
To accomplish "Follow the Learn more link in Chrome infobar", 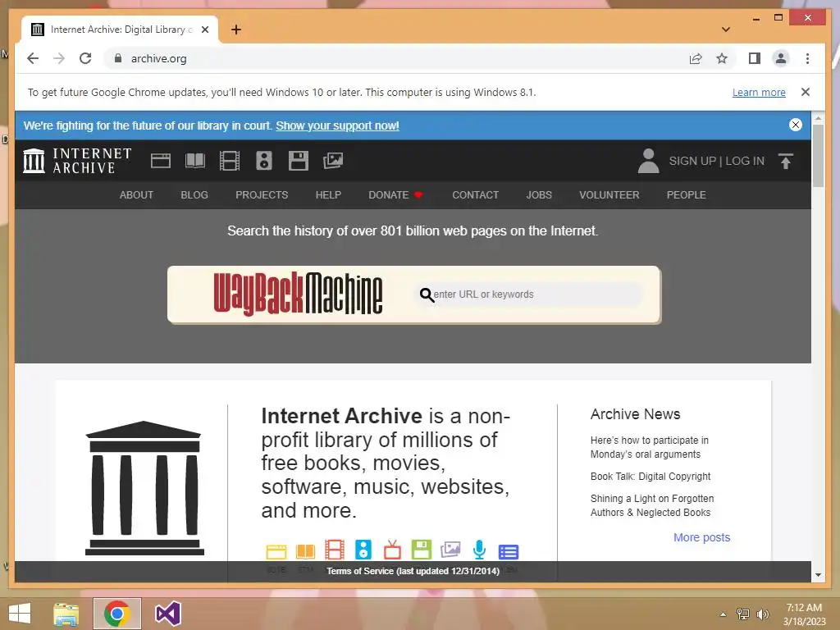I will (759, 92).
